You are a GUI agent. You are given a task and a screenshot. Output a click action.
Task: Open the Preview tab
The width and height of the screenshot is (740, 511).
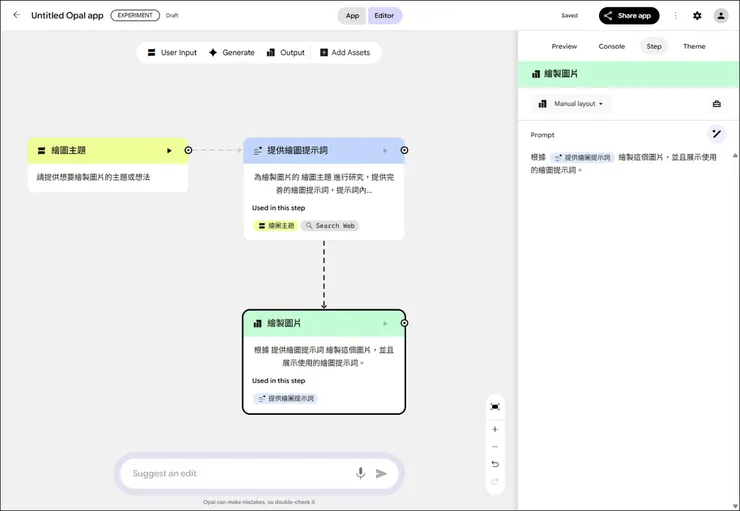coord(564,46)
